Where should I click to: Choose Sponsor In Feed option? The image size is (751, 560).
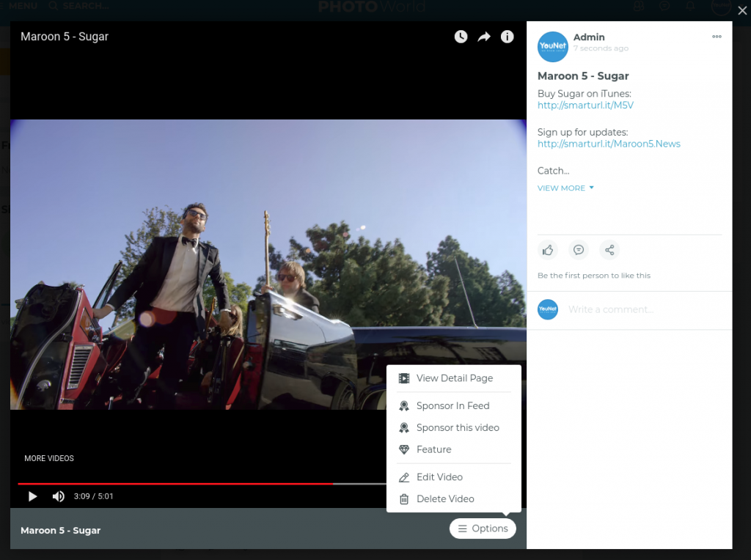tap(453, 406)
